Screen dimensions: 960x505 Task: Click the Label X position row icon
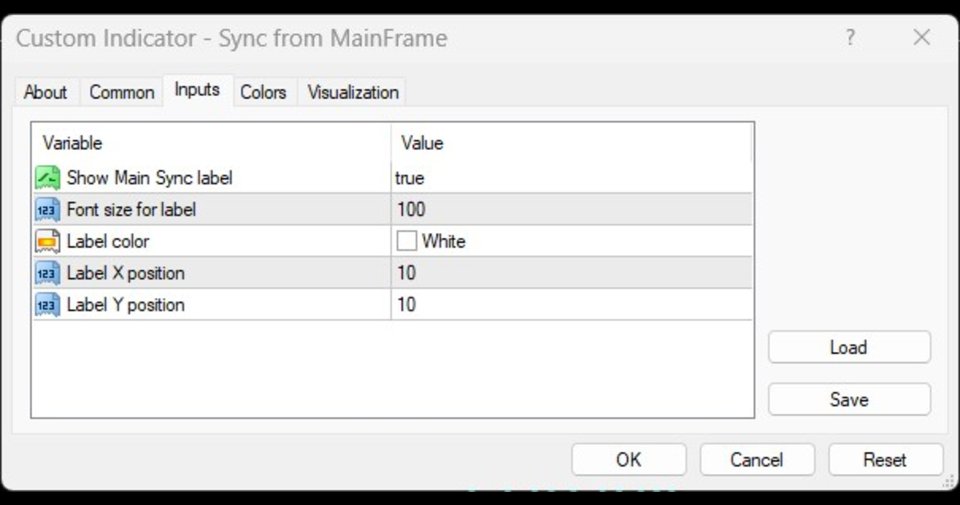point(47,273)
